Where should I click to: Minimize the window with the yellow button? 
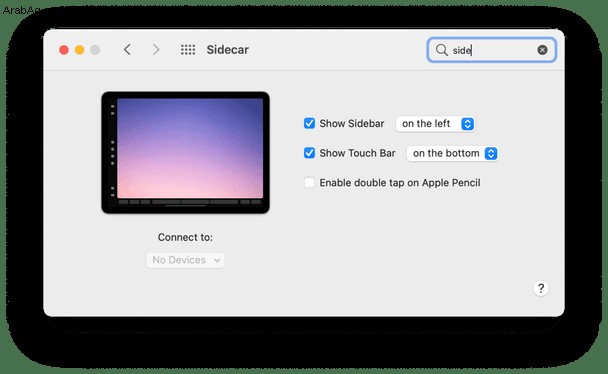(79, 50)
